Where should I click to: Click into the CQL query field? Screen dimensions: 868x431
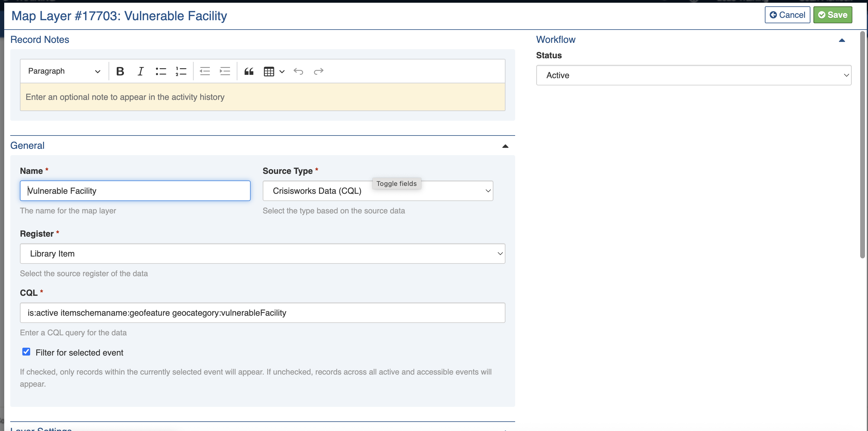262,313
